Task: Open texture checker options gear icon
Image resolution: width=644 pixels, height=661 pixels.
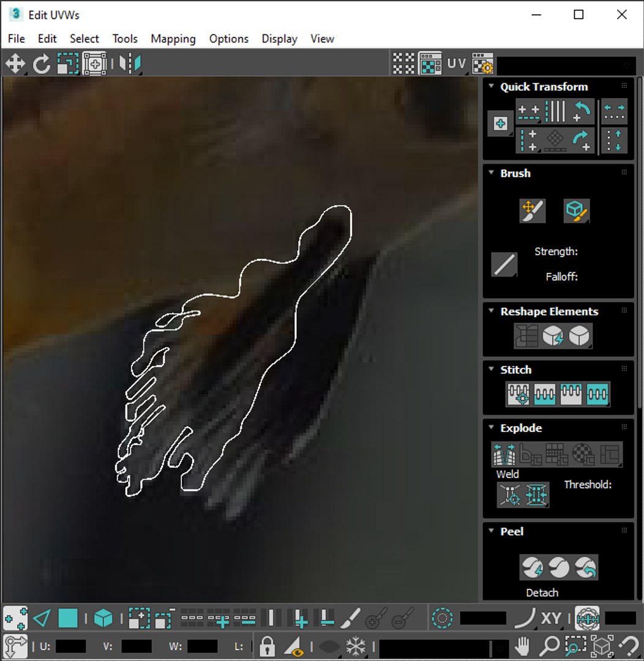Action: point(482,64)
